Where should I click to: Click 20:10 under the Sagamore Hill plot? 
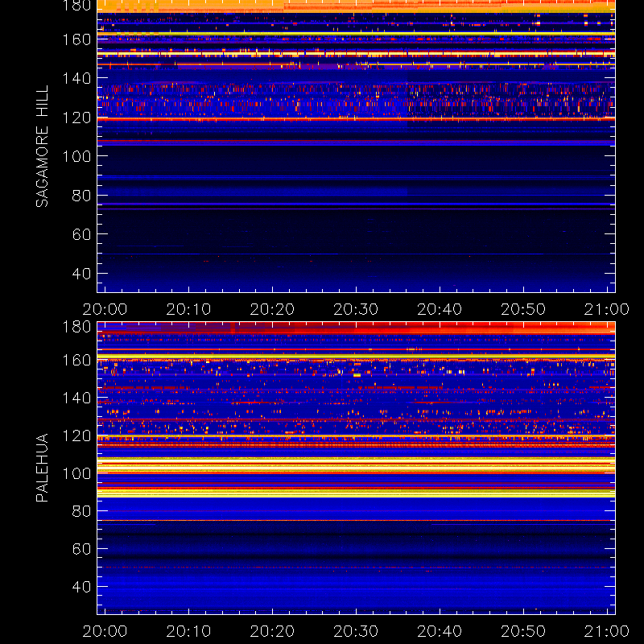pos(188,309)
